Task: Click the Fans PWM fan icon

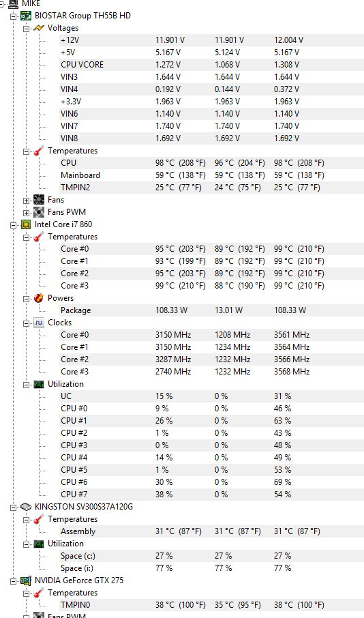Action: (x=39, y=212)
